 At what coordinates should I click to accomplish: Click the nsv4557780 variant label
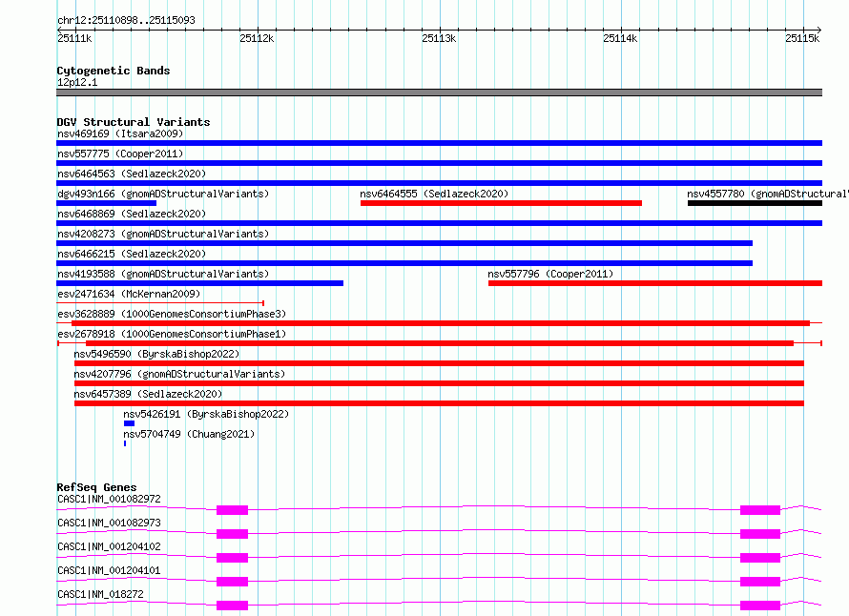tap(768, 194)
